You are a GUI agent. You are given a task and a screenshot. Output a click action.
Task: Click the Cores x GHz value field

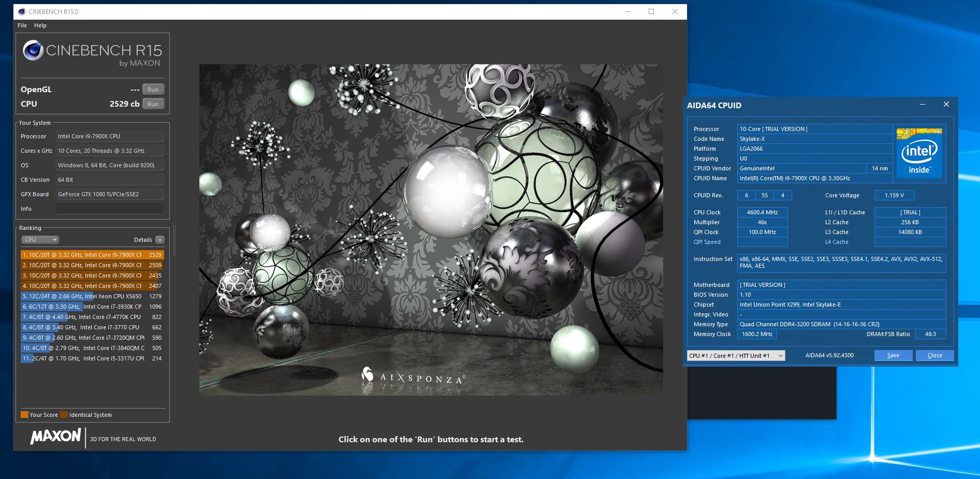click(x=110, y=151)
